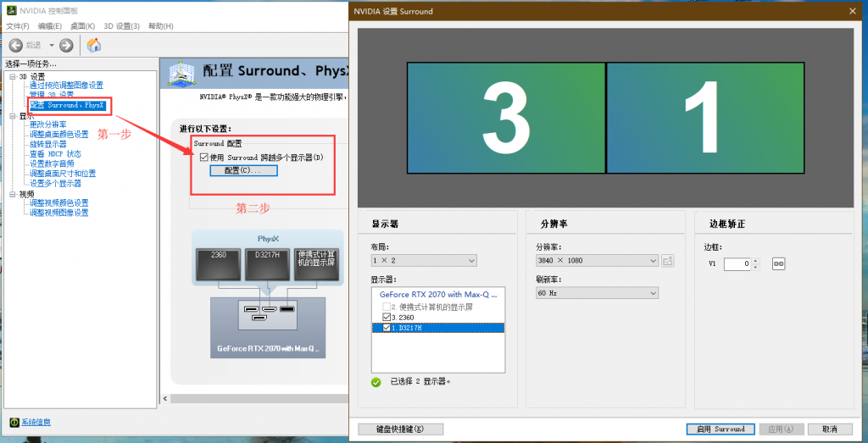Click the V1 bezel value stepper up arrow

755,261
